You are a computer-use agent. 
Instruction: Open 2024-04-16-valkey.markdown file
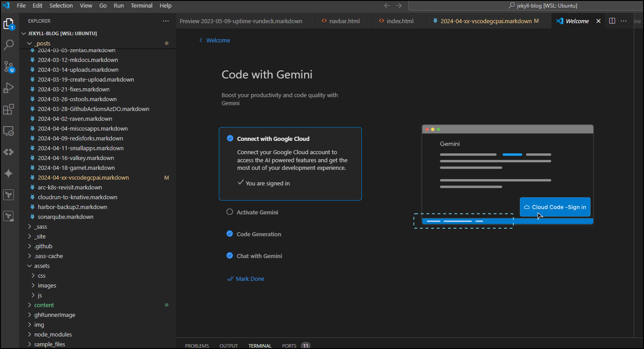(x=76, y=158)
